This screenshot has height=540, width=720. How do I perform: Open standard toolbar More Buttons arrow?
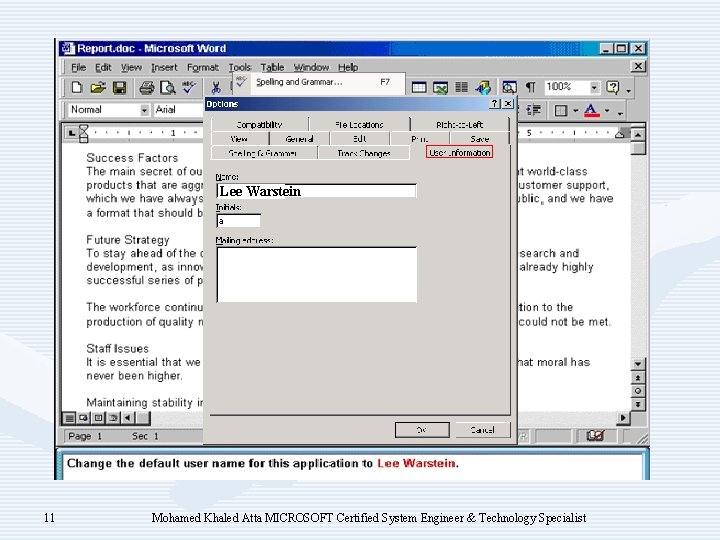(x=629, y=90)
